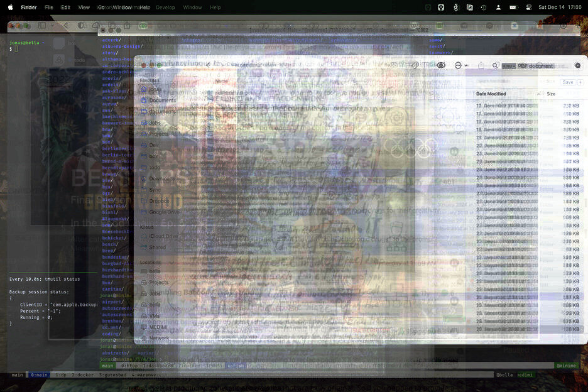
Task: Expand the chevron beside the action menu
Action: [x=466, y=65]
